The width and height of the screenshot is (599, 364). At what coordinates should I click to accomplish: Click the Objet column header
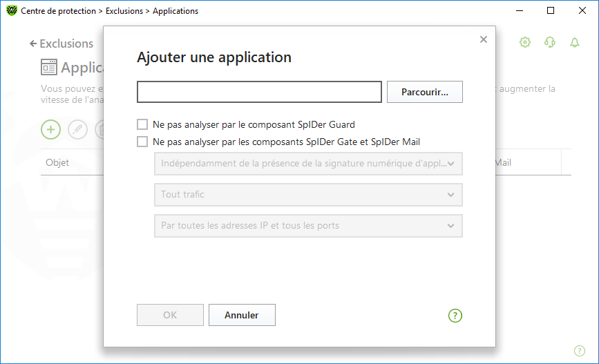[57, 162]
